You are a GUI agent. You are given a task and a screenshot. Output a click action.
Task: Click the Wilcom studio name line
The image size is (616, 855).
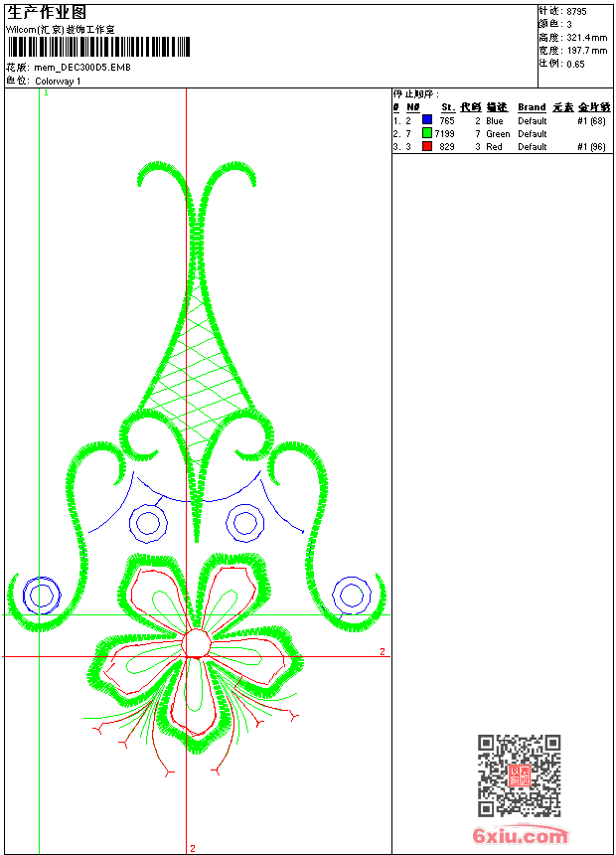pyautogui.click(x=61, y=30)
